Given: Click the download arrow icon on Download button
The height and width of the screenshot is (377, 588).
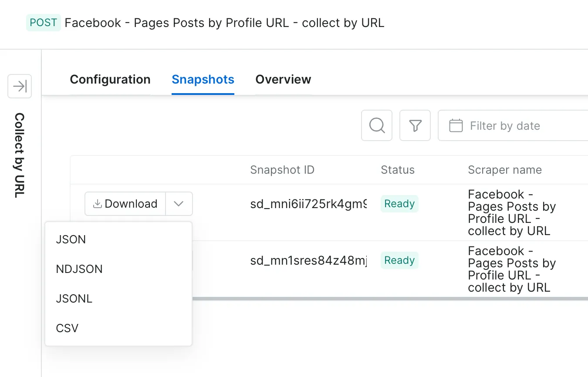Looking at the screenshot, I should (98, 203).
